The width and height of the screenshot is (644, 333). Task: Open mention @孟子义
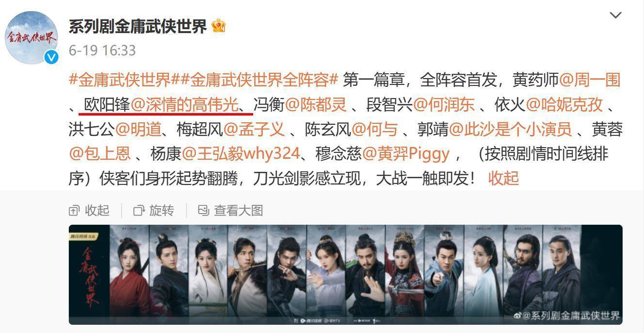coord(254,129)
